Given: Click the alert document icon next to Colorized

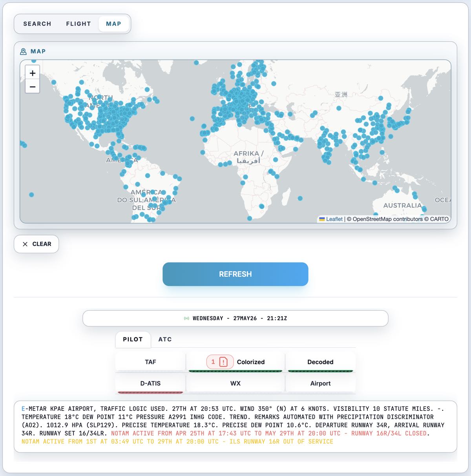Looking at the screenshot, I should [x=223, y=362].
